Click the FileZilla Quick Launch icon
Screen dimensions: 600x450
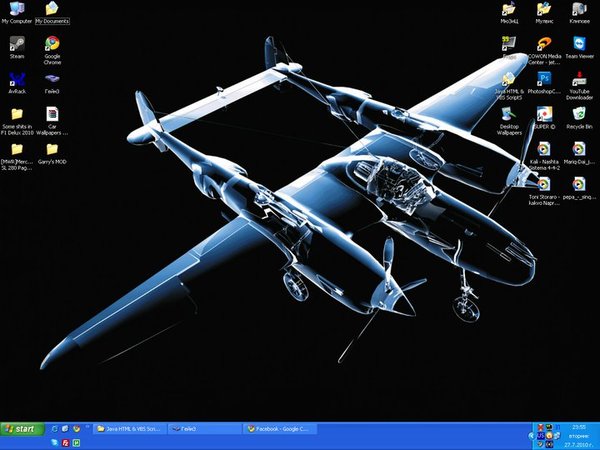(65, 442)
